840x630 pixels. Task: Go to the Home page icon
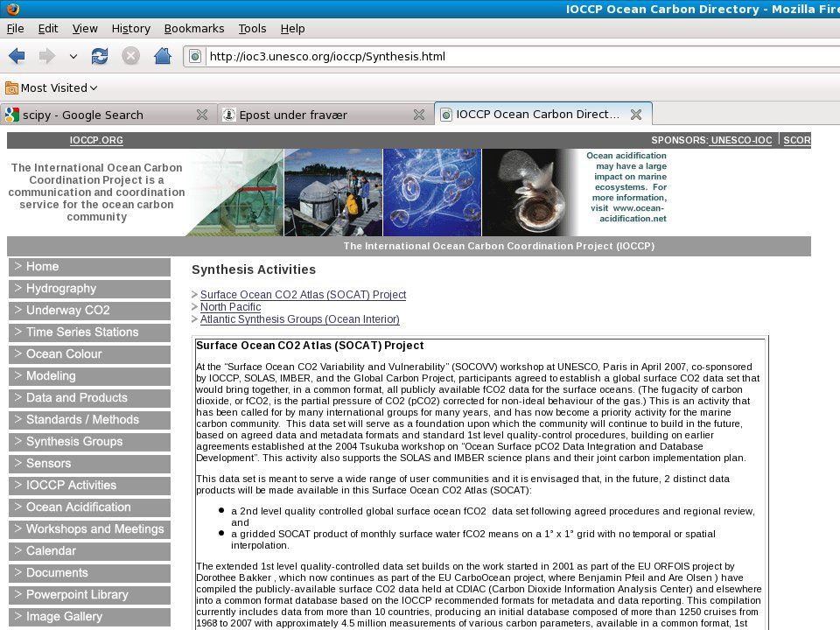click(x=163, y=56)
